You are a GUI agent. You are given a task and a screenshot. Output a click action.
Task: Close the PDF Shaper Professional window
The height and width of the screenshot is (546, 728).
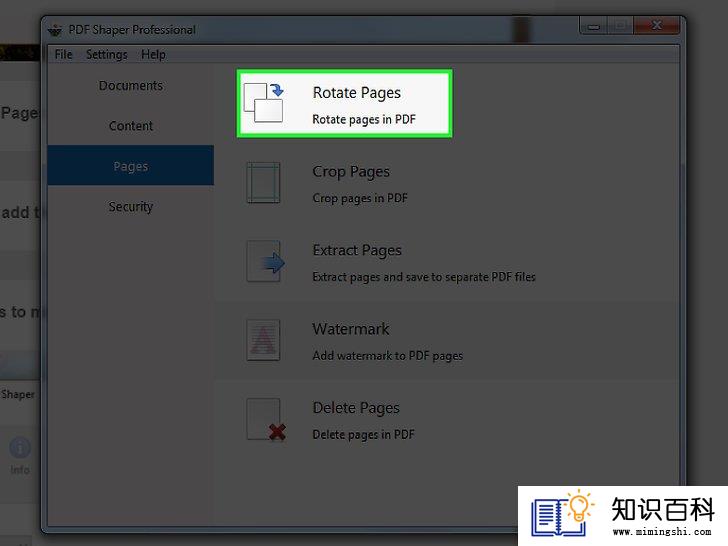[x=656, y=26]
